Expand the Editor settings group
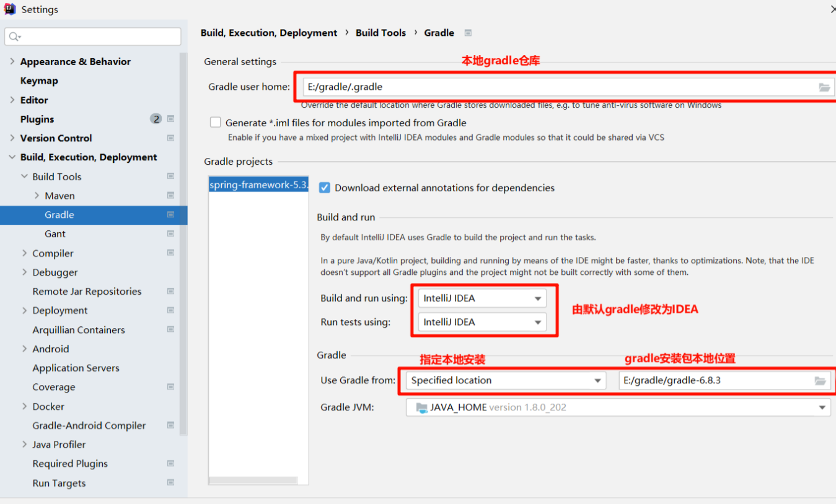Image resolution: width=836 pixels, height=504 pixels. (12, 100)
